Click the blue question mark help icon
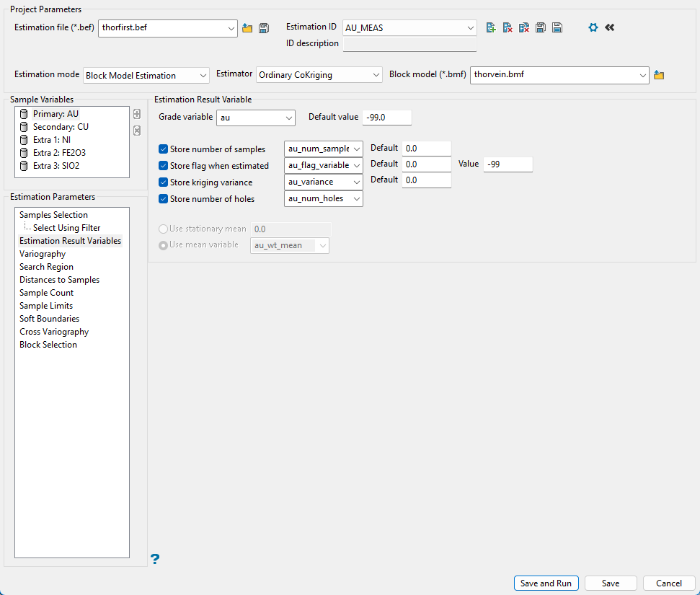700x595 pixels. (155, 558)
